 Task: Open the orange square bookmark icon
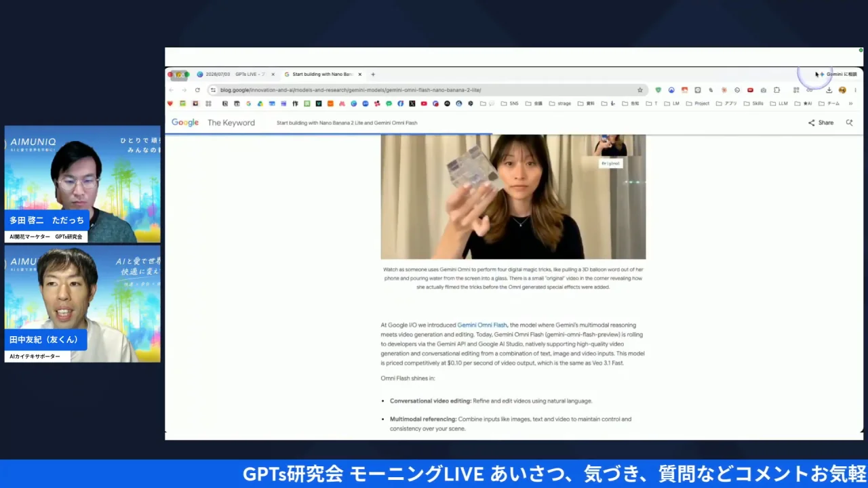[330, 104]
